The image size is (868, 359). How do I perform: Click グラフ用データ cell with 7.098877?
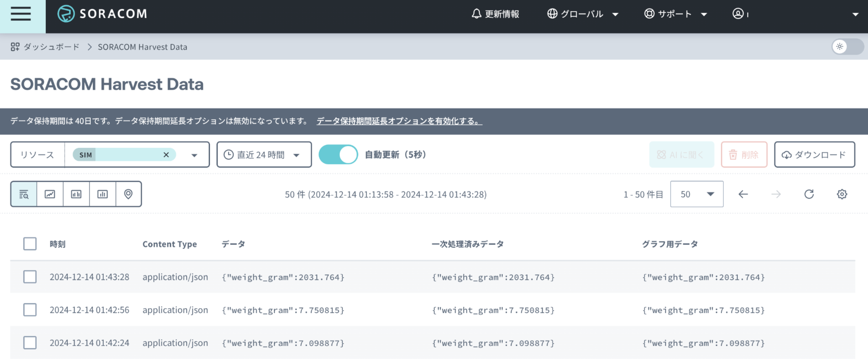[704, 343]
